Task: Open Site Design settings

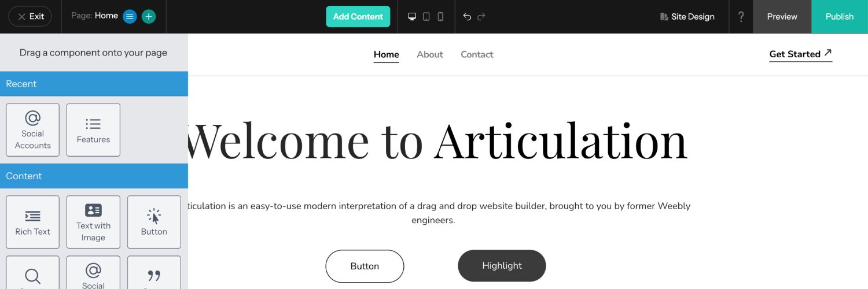Action: coord(687,17)
